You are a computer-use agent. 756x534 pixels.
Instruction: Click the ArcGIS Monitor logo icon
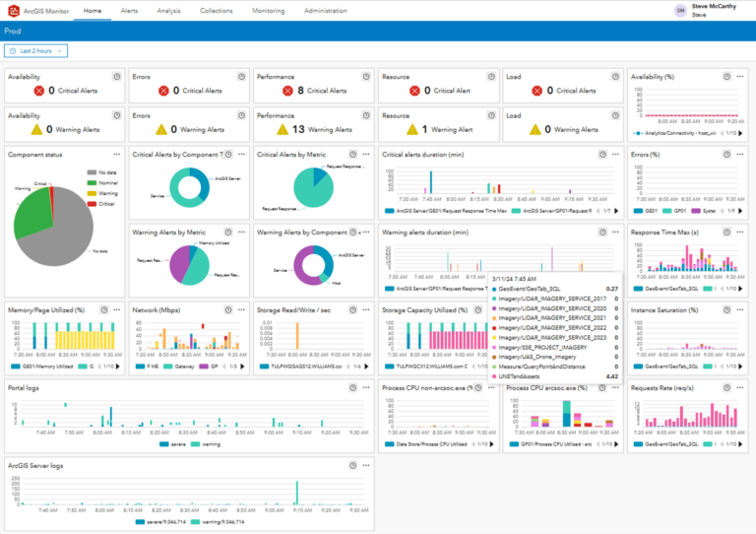coord(14,10)
